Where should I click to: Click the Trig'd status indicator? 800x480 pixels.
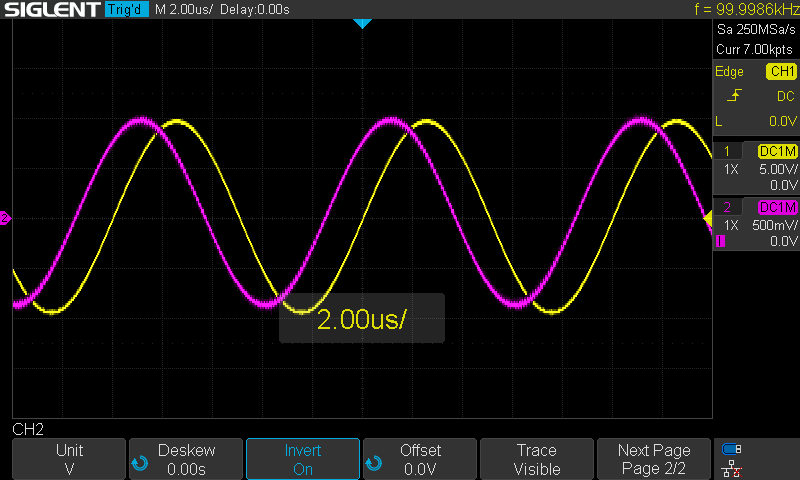(127, 9)
